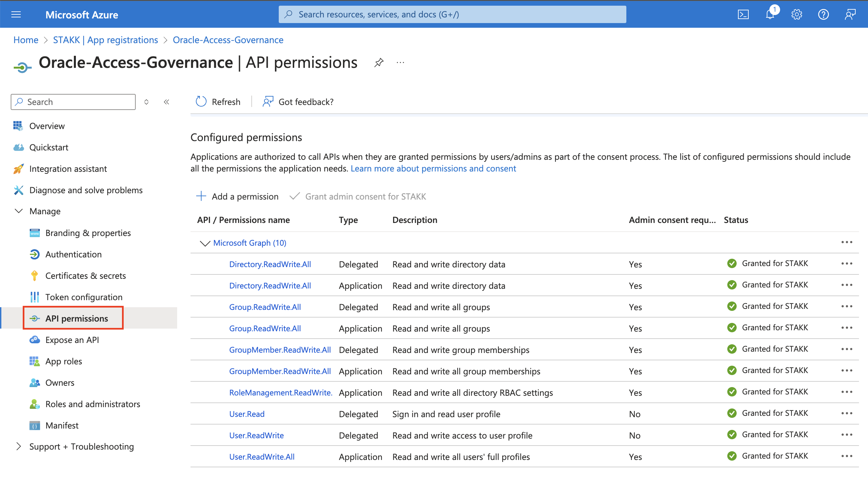
Task: Collapse the Microsoft Graph (10) group
Action: coord(205,243)
